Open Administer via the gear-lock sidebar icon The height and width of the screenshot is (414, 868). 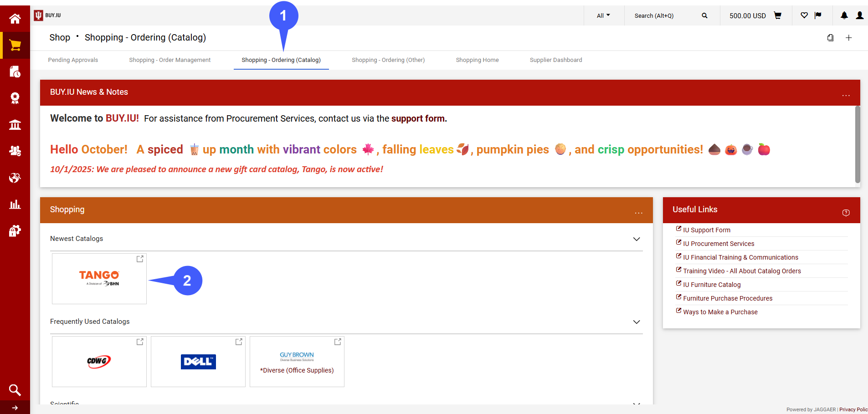[15, 230]
